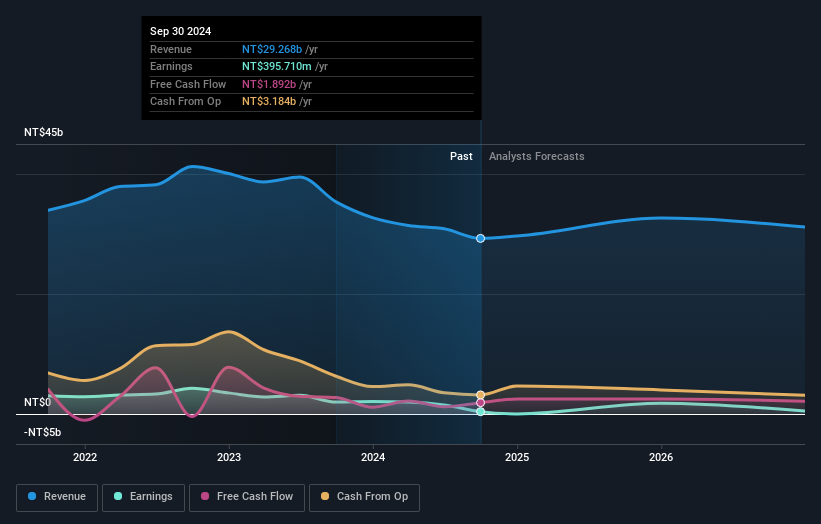Click the NT$395.710m earnings value
Screen dimensions: 821x524
pos(276,66)
